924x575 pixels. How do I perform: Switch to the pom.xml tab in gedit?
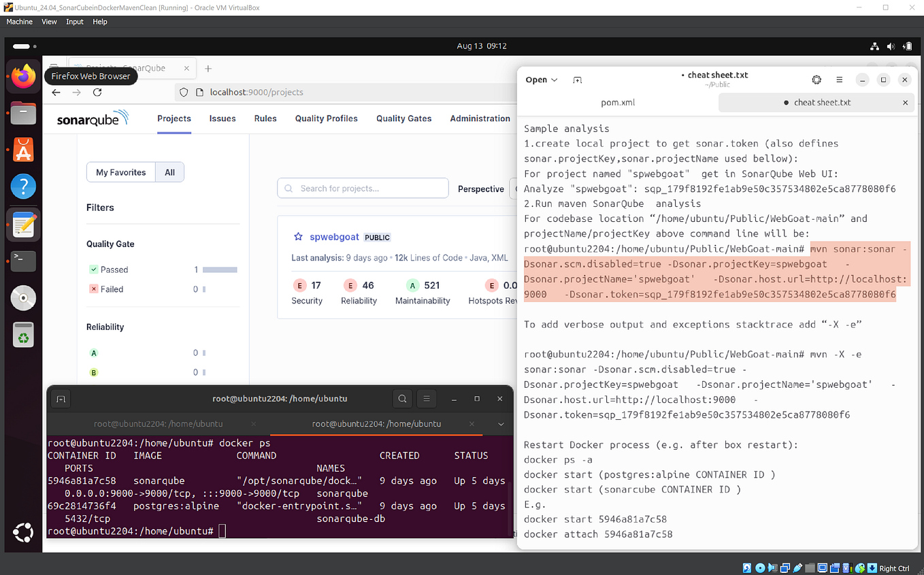618,102
